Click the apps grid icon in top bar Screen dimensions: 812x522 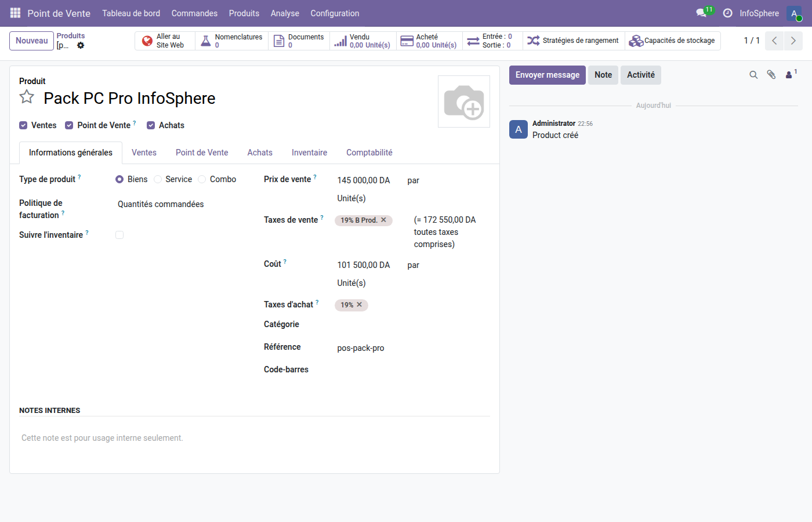[x=14, y=13]
